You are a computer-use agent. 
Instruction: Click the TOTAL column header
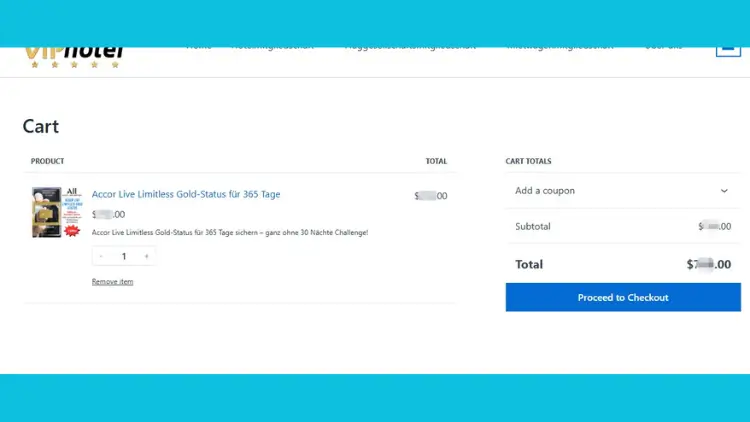(x=436, y=161)
